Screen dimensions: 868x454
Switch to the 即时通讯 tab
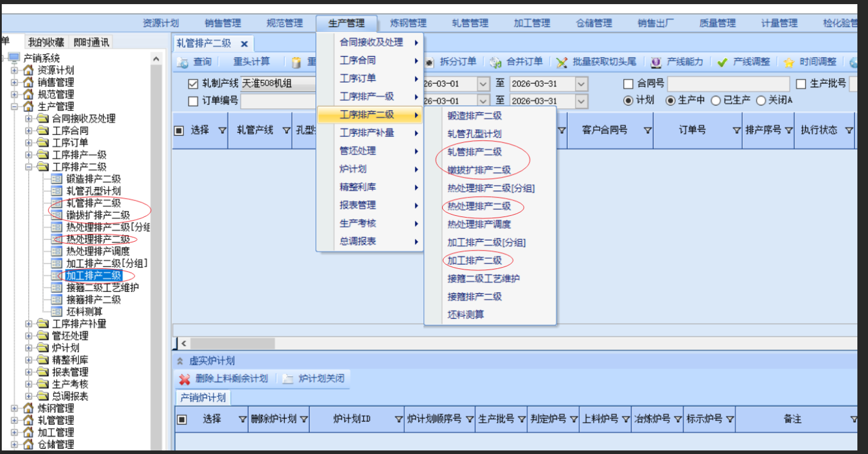pyautogui.click(x=91, y=42)
